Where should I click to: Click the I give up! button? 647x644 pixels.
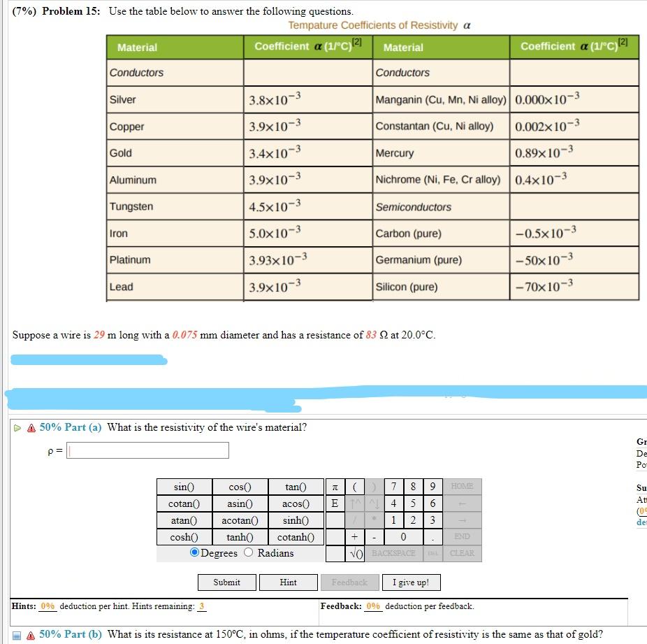pos(411,582)
